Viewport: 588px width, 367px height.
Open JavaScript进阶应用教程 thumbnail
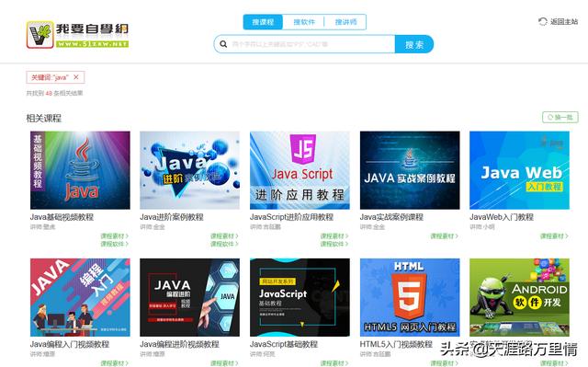coord(300,170)
